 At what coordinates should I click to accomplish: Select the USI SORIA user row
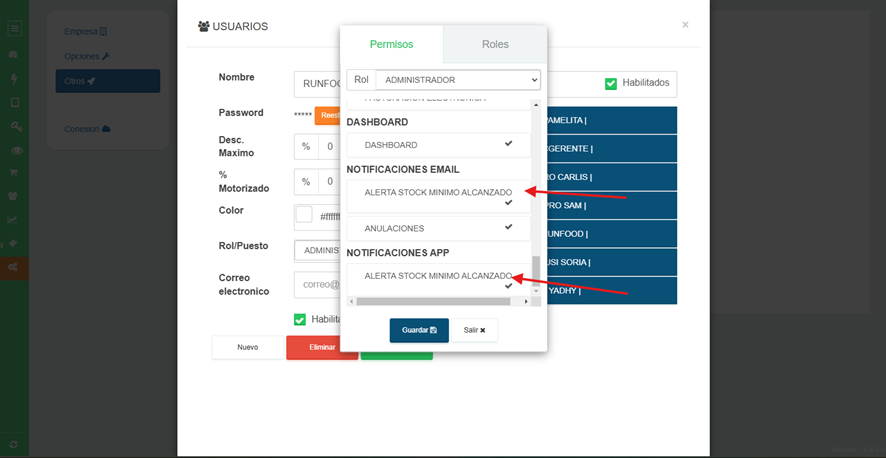click(612, 262)
